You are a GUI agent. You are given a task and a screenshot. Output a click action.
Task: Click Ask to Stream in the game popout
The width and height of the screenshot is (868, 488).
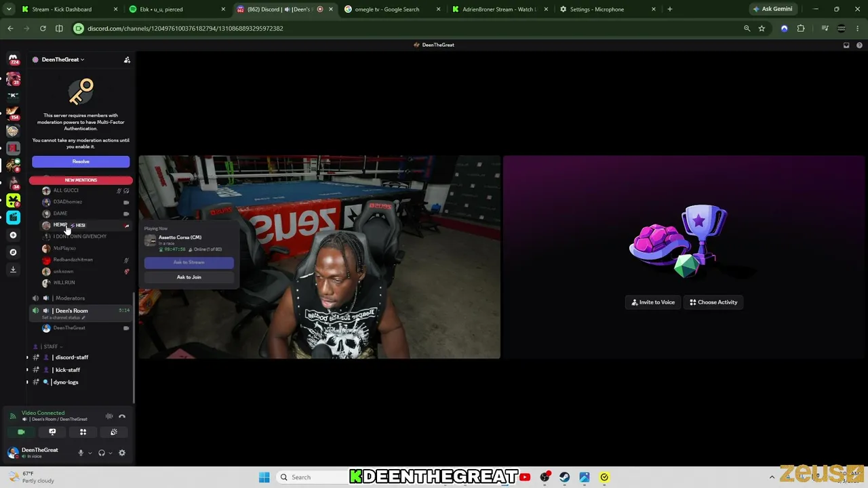[x=189, y=262]
